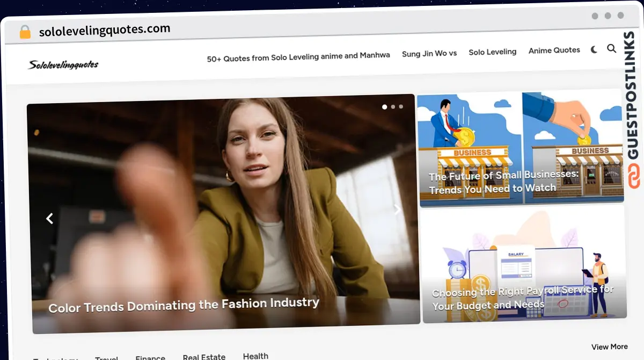
Task: Click sololevelingquotes.com address bar URL
Action: [105, 30]
